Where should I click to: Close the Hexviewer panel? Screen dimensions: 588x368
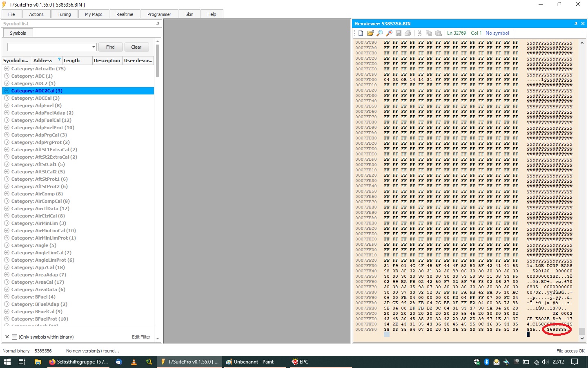[583, 24]
